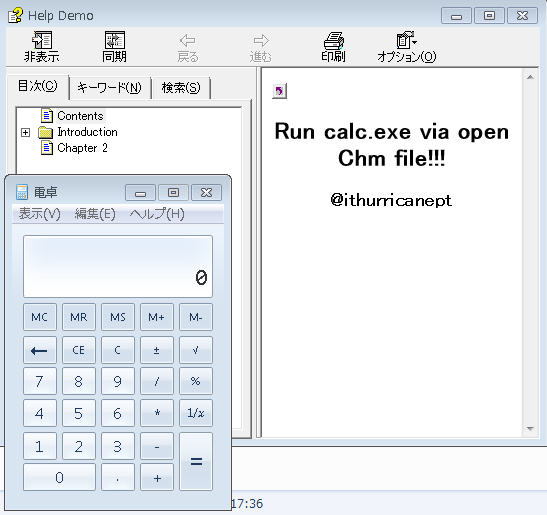Click the equals = key

(196, 462)
